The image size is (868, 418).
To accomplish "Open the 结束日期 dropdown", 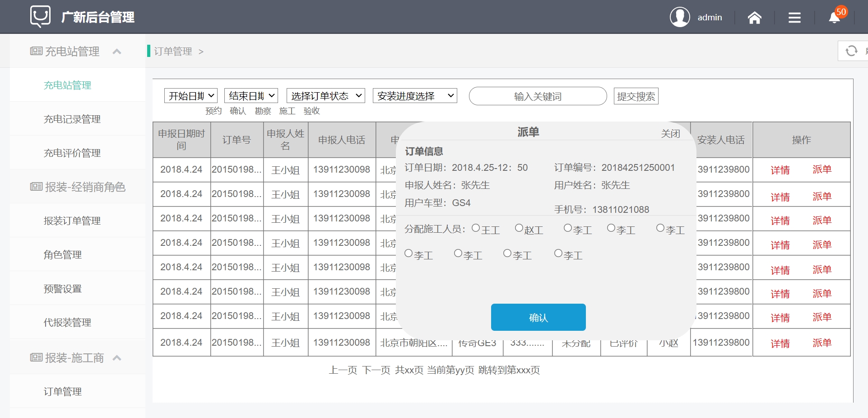I will [251, 96].
